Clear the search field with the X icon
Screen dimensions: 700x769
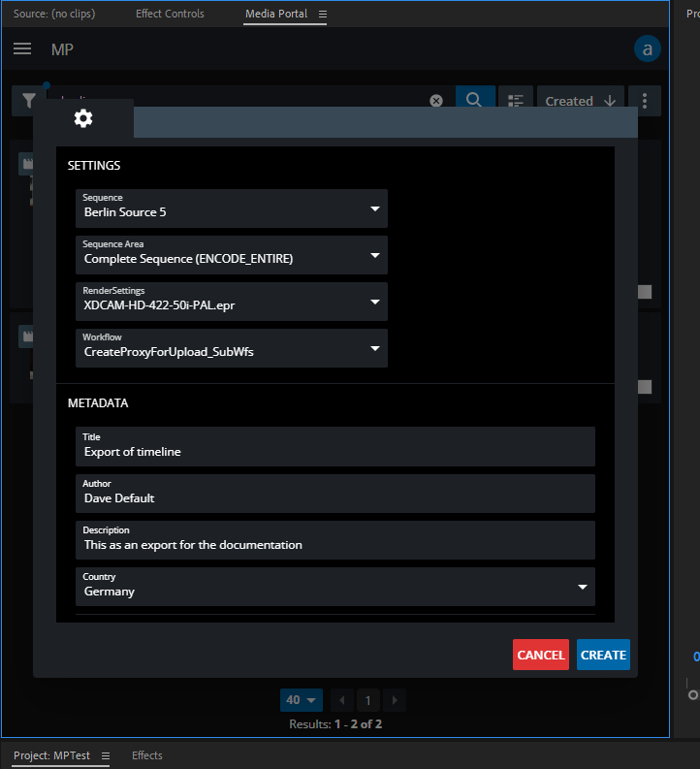[436, 101]
